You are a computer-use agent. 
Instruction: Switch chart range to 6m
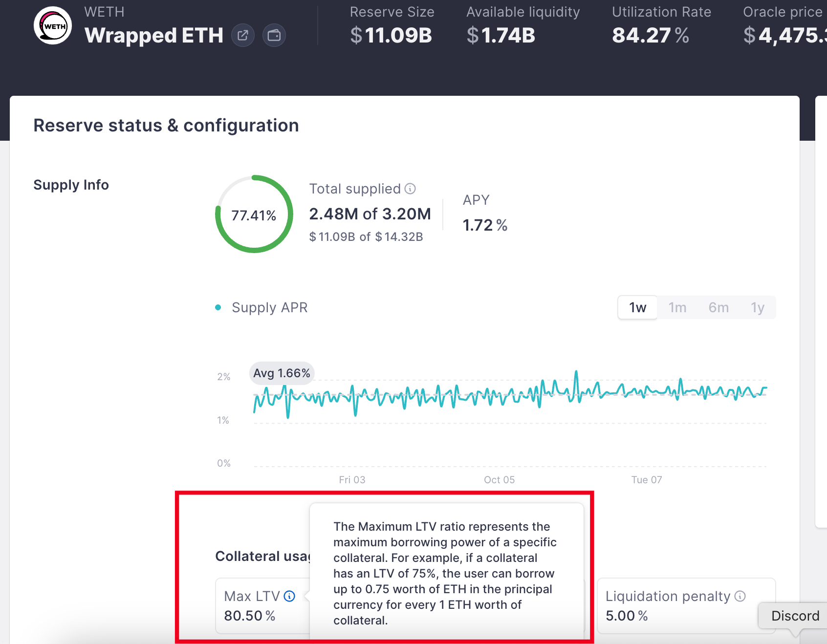click(x=718, y=307)
